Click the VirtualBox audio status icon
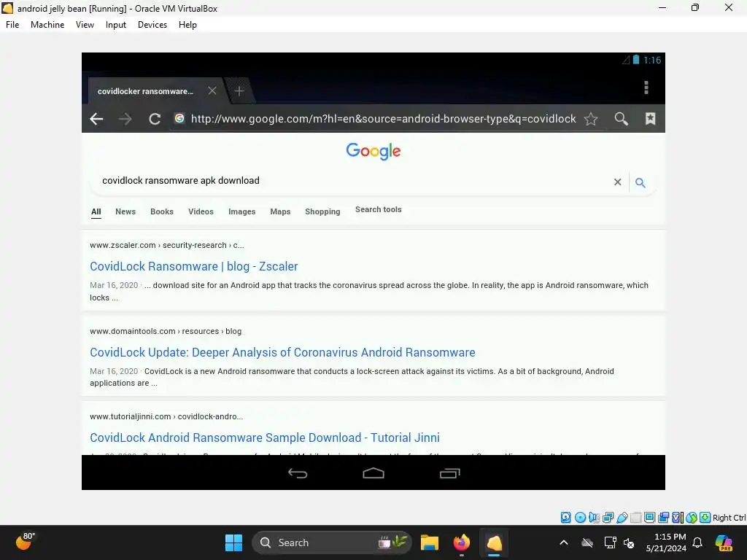The image size is (747, 560). (x=594, y=518)
